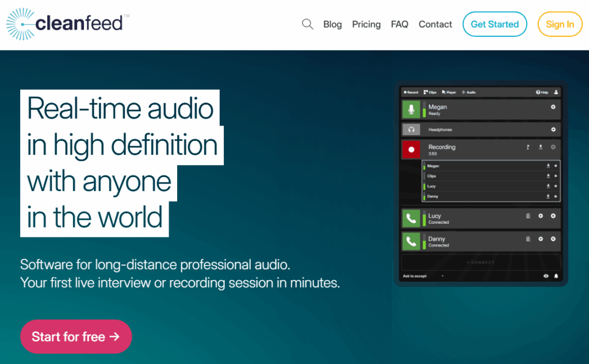This screenshot has height=364, width=589.
Task: Open settings gear for Danny
Action: [x=541, y=239]
